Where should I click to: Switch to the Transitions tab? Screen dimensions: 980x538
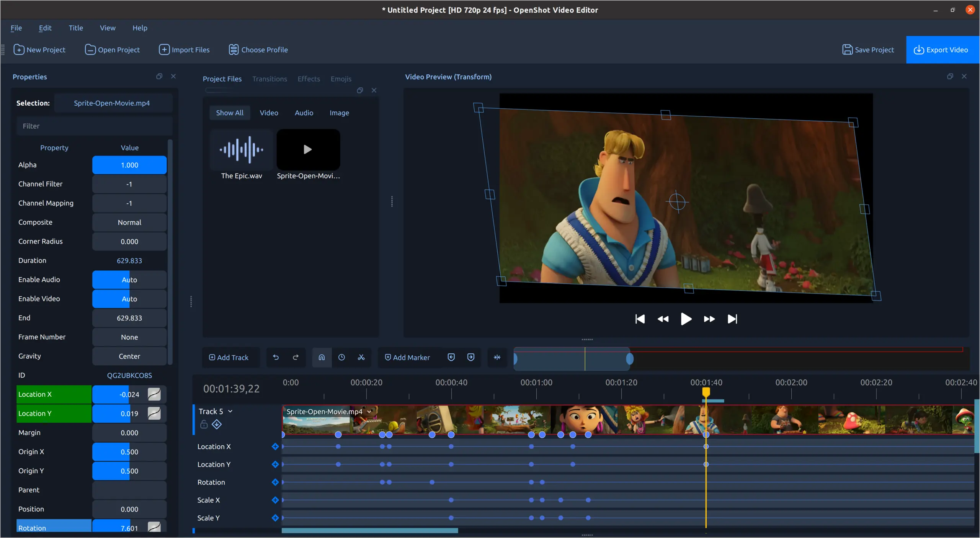click(269, 79)
